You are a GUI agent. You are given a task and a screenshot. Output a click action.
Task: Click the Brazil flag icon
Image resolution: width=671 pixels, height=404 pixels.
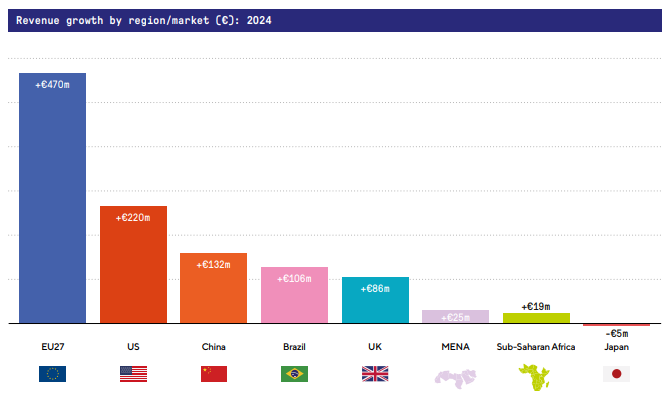[x=294, y=374]
